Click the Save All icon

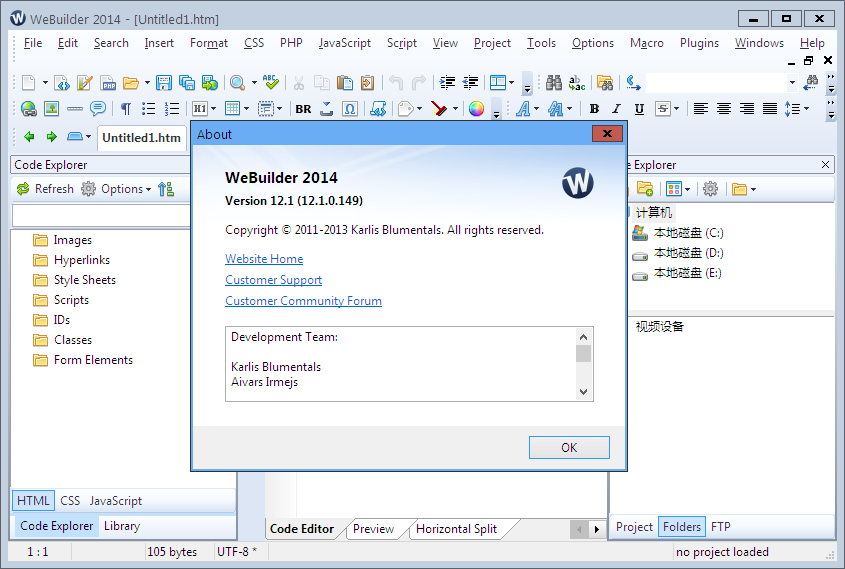coord(187,83)
